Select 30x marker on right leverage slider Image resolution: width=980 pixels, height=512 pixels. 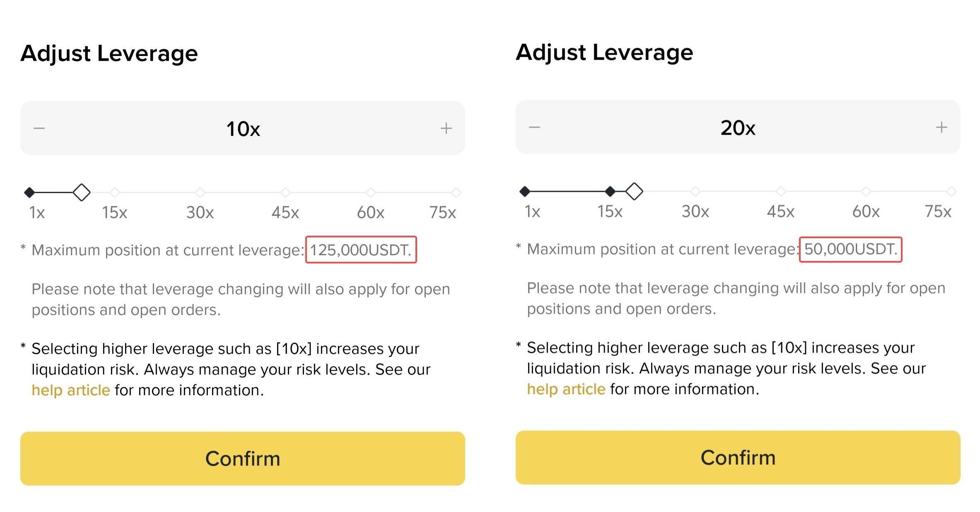[x=695, y=191]
